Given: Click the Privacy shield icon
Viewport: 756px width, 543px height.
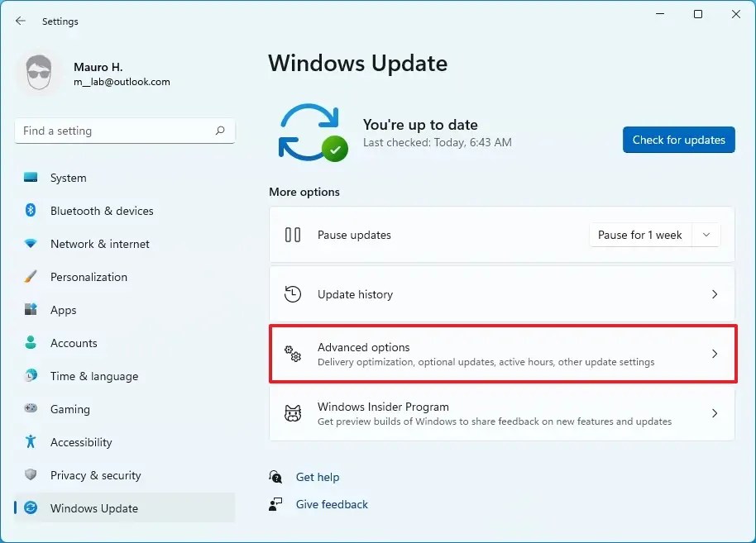Looking at the screenshot, I should (31, 474).
